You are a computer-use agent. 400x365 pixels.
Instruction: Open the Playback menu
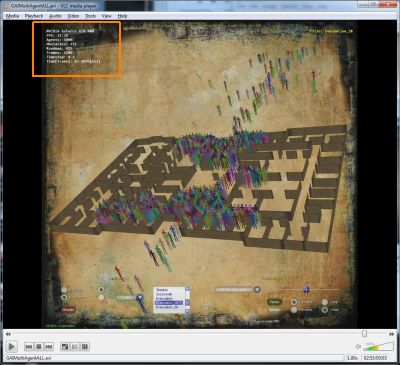(x=34, y=16)
